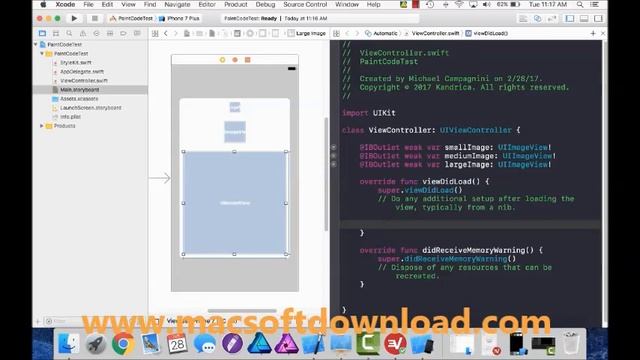This screenshot has width=640, height=360.
Task: Open the PaintCodeTest scheme selector
Action: coord(132,18)
